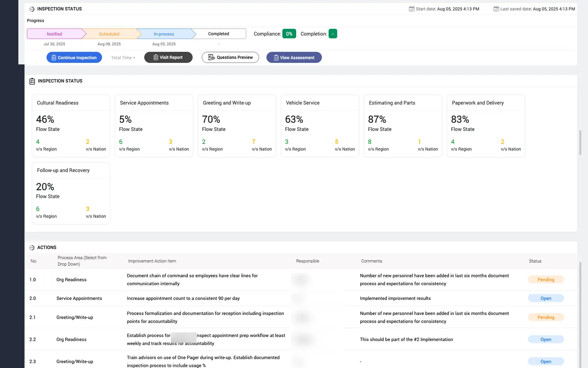588x368 pixels.
Task: Click the Comments column header
Action: pos(372,261)
